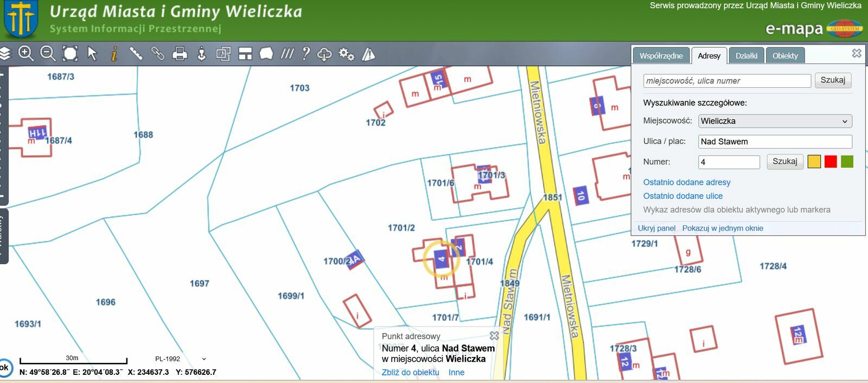The width and height of the screenshot is (868, 383).
Task: Select the zoom out magnifier tool
Action: click(48, 54)
